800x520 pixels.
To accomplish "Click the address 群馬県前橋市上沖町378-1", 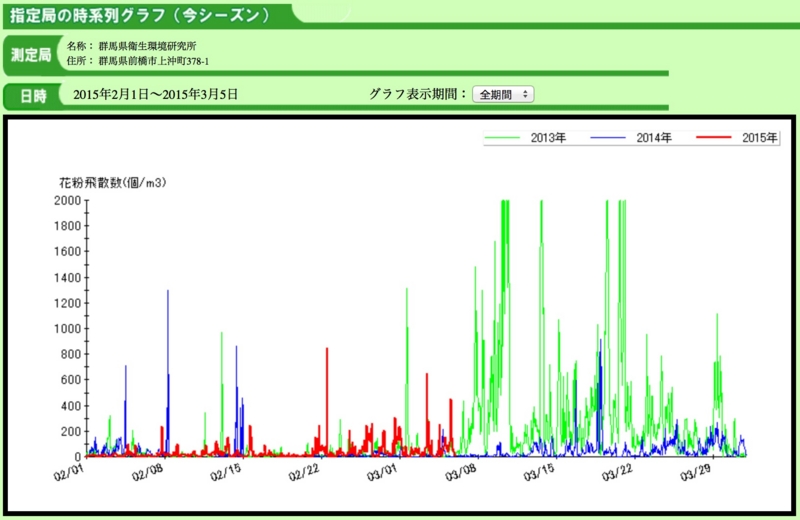I will (154, 61).
